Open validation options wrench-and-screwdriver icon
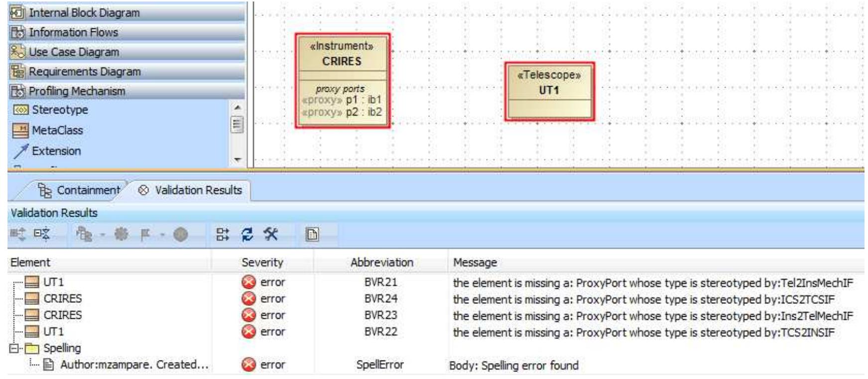The height and width of the screenshot is (379, 868). pyautogui.click(x=270, y=234)
